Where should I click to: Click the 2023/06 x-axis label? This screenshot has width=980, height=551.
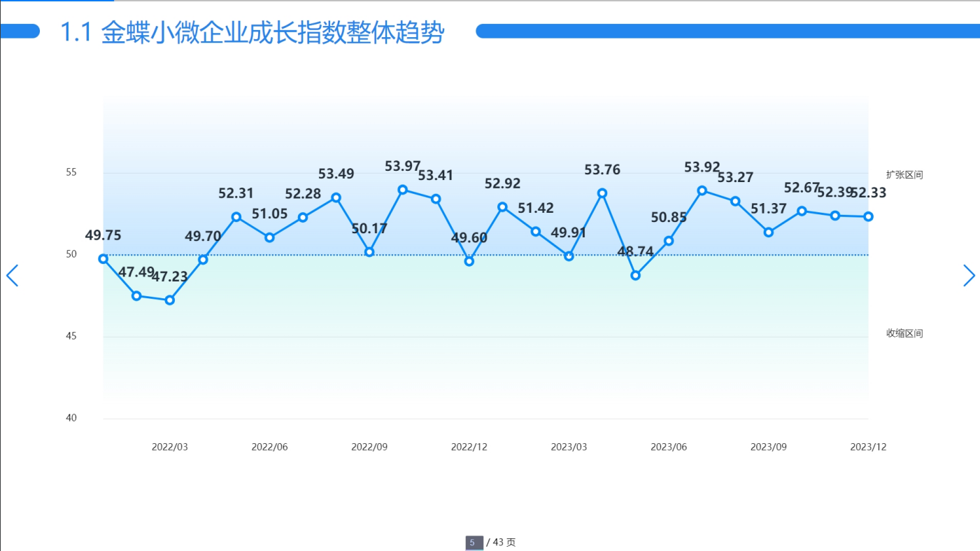[x=669, y=447]
